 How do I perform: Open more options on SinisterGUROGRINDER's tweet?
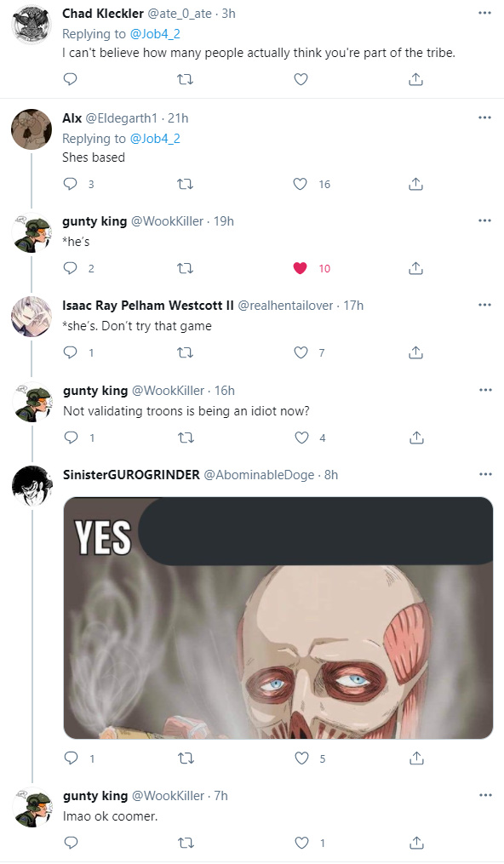pyautogui.click(x=485, y=474)
